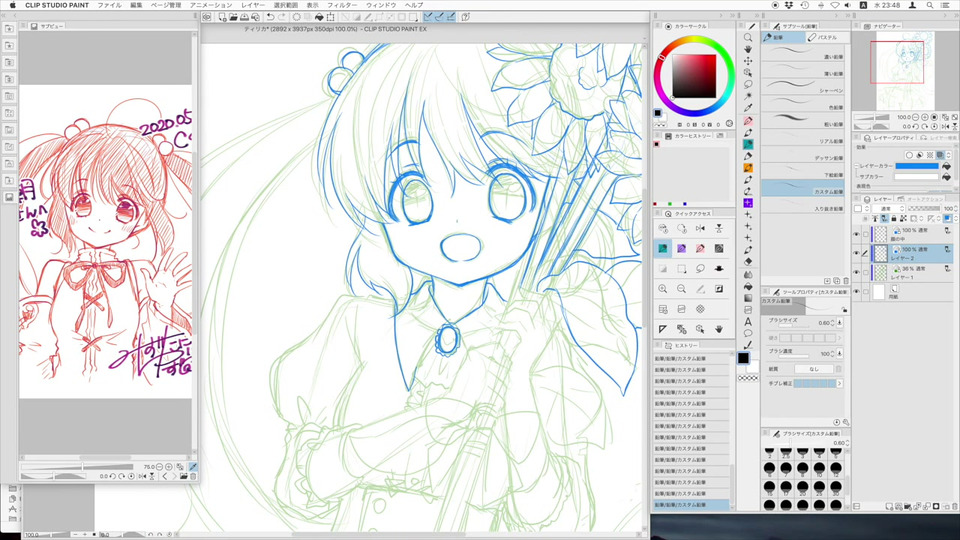
Task: Click the white サブカラー swatch
Action: [x=917, y=176]
